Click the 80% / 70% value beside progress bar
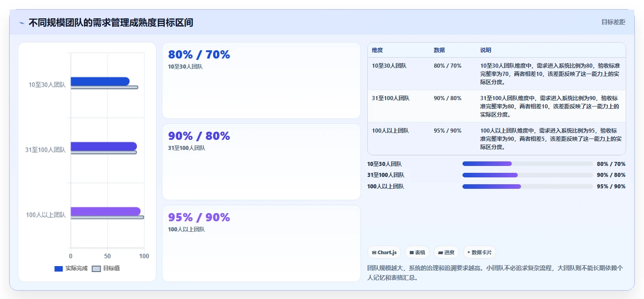The height and width of the screenshot is (299, 644). tap(611, 164)
